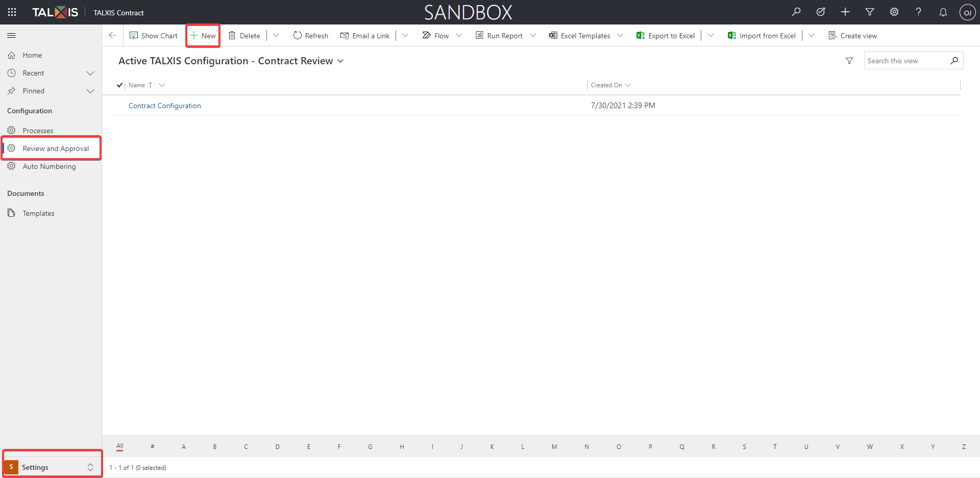980x478 pixels.
Task: Create a new record with New
Action: (203, 36)
